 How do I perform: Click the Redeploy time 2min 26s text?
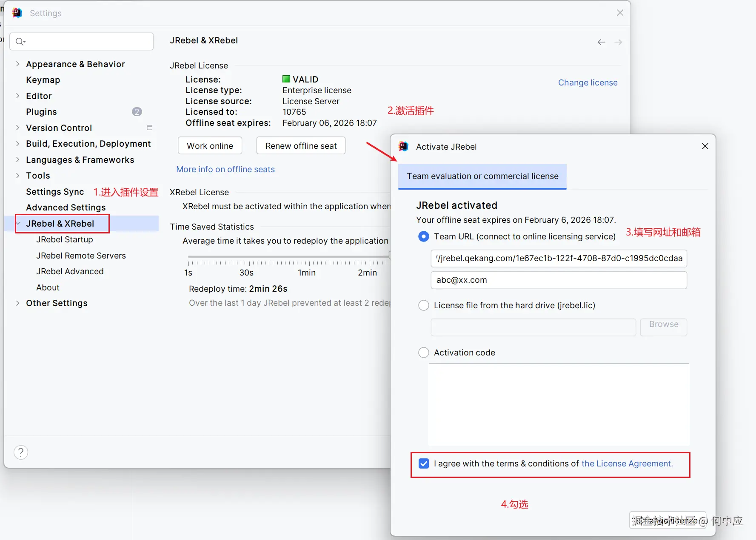[x=238, y=289]
